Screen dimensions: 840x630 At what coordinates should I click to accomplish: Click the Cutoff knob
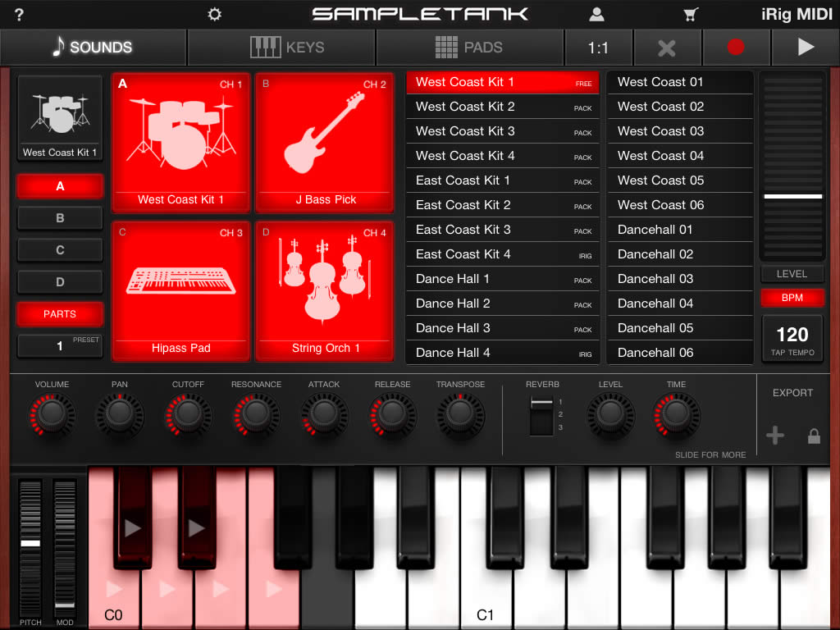188,414
